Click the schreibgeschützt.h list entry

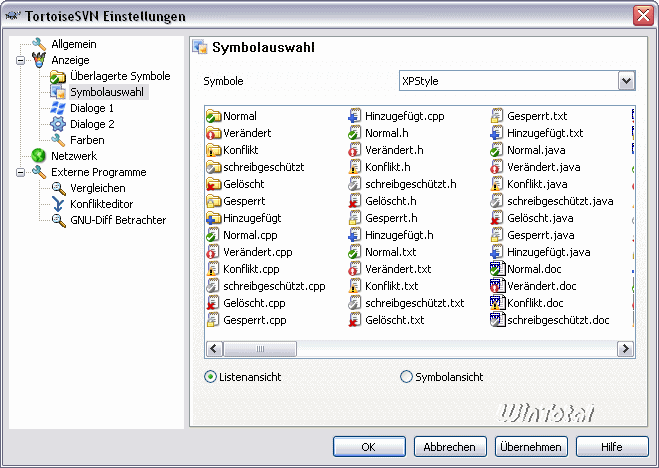coord(402,184)
